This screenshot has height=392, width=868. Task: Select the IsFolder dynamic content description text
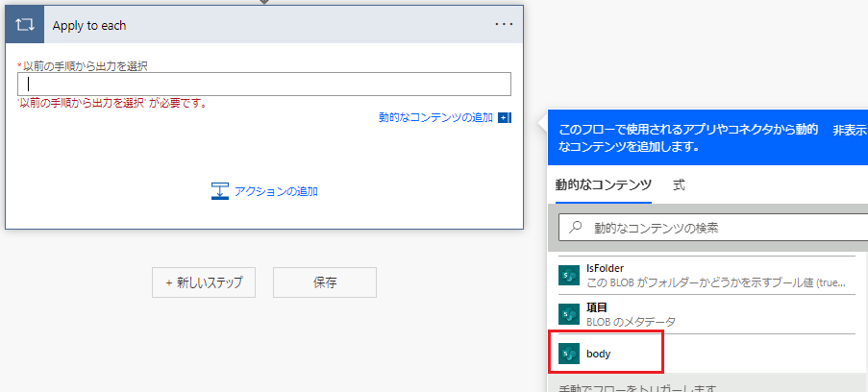pos(715,283)
